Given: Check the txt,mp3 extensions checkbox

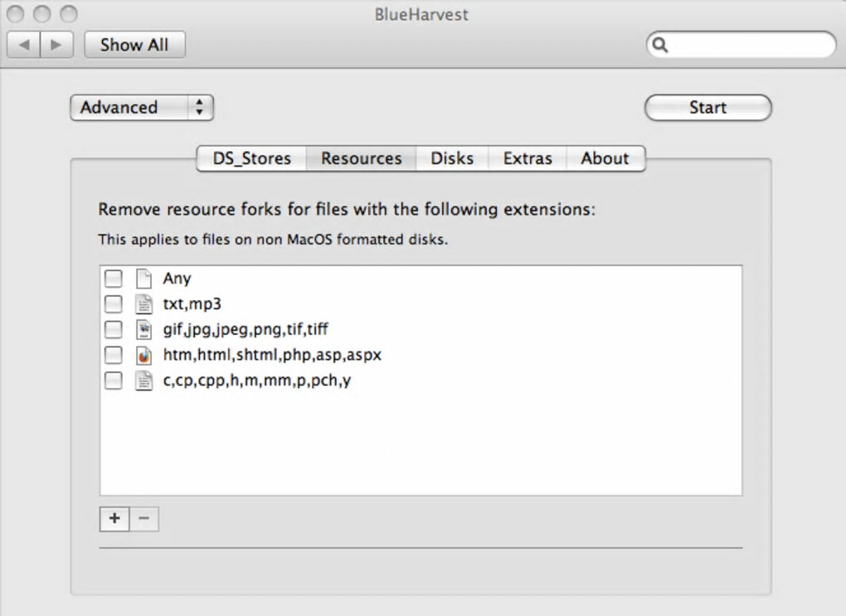Looking at the screenshot, I should coord(113,304).
